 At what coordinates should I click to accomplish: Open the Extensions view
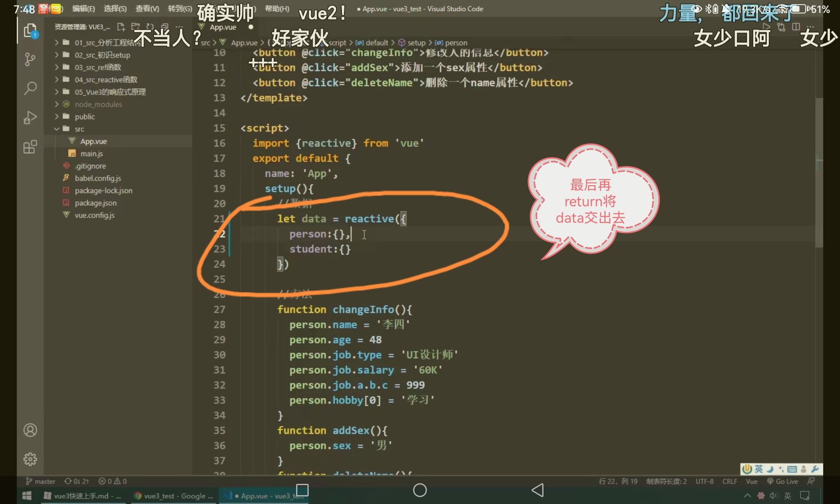[30, 147]
